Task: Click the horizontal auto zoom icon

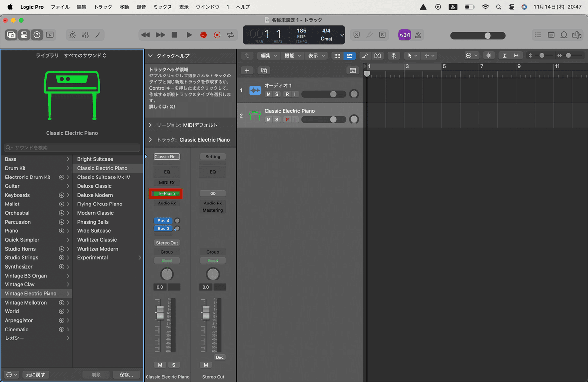Action: point(516,55)
